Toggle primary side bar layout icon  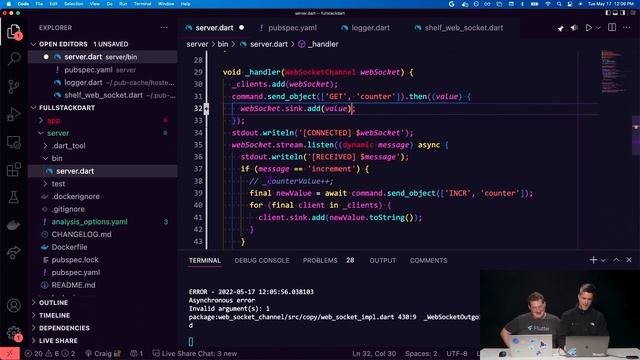(x=608, y=13)
